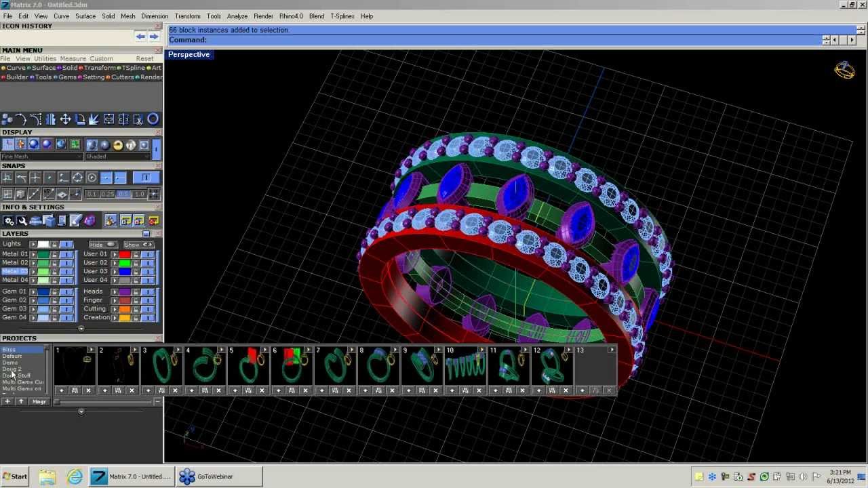The height and width of the screenshot is (488, 868).
Task: Select the Default project in list
Action: click(12, 356)
